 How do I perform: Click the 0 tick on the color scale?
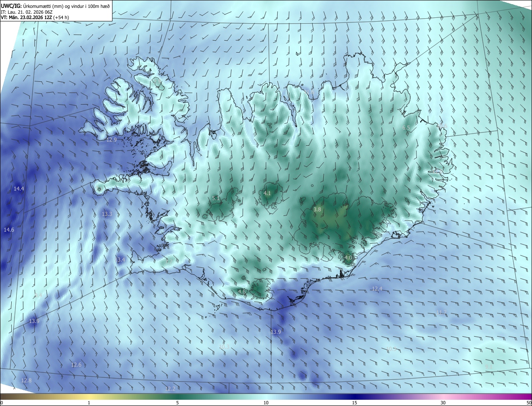pos(2,403)
